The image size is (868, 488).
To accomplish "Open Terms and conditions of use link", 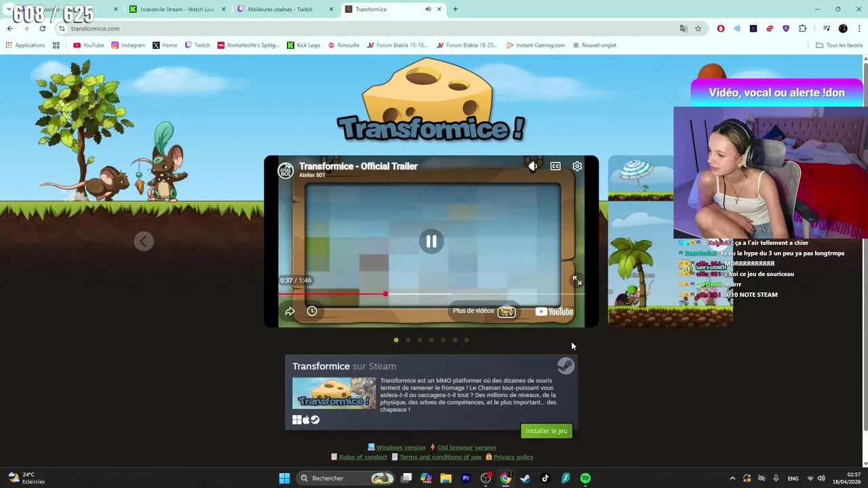I will [x=440, y=457].
